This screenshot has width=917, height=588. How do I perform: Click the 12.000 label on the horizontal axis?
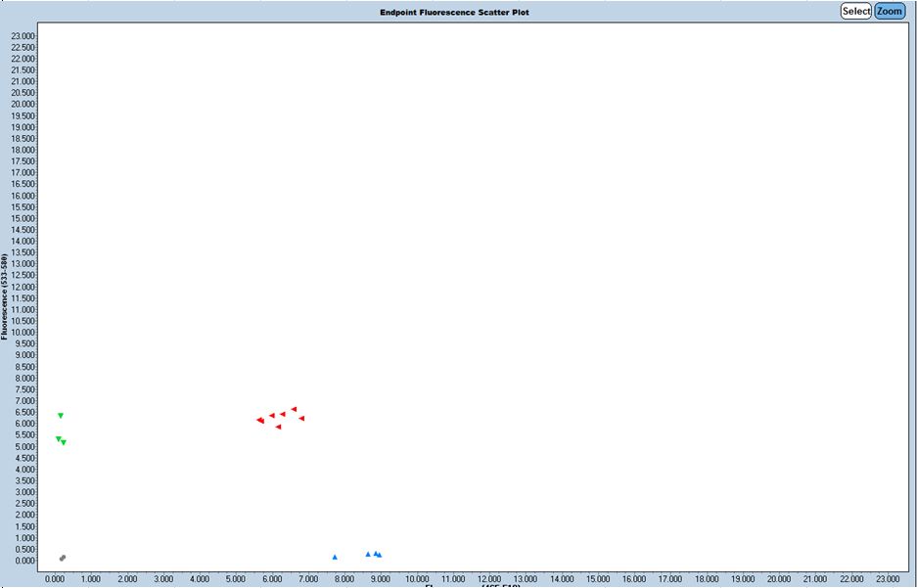[488, 579]
